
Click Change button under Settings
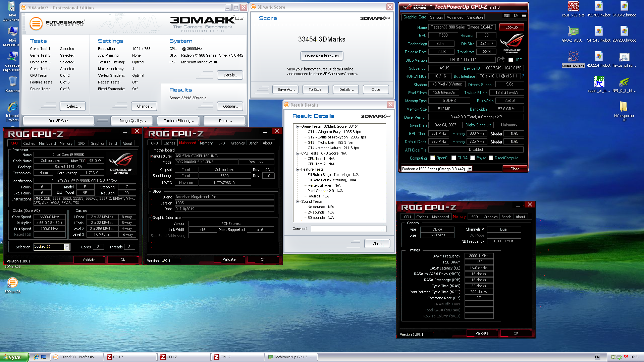pyautogui.click(x=145, y=106)
